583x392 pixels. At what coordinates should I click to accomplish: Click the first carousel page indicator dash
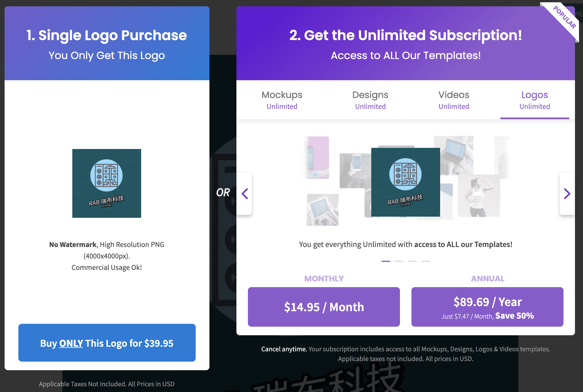point(386,261)
